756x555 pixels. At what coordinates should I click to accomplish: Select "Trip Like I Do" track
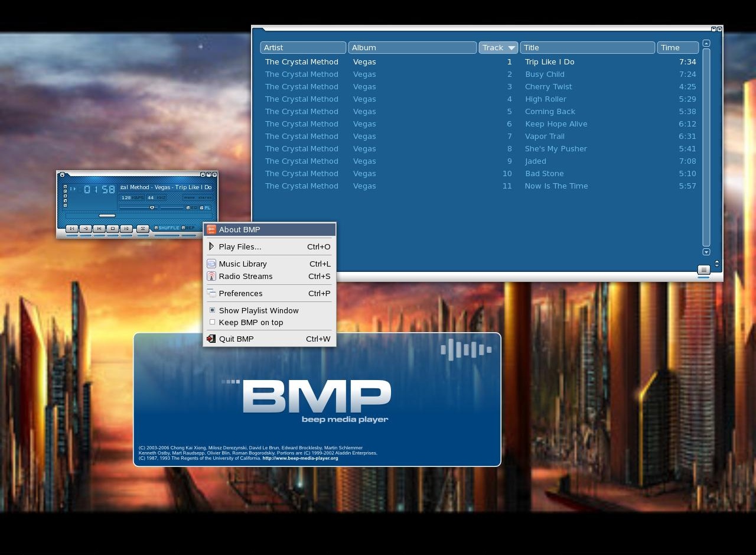click(x=549, y=61)
